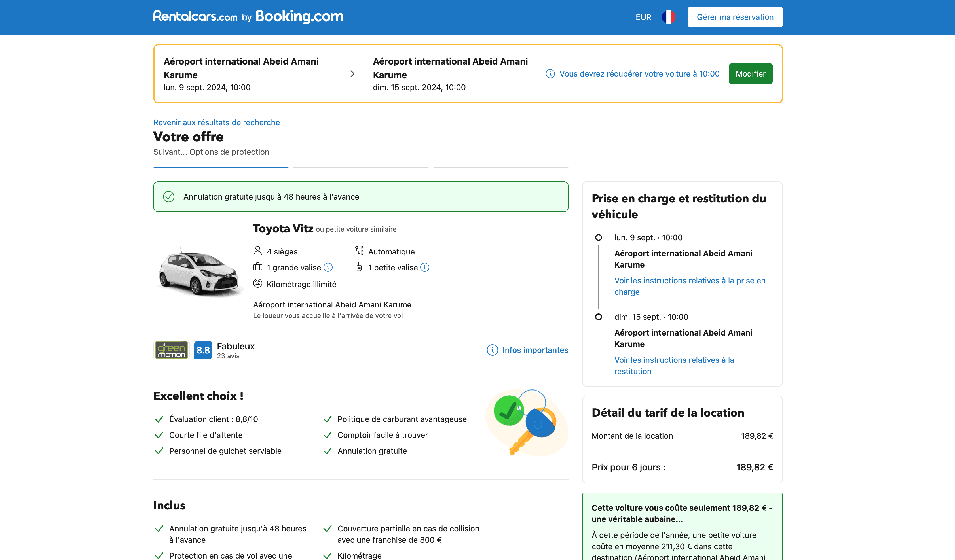Click '23 avis' reviews count

(x=228, y=356)
